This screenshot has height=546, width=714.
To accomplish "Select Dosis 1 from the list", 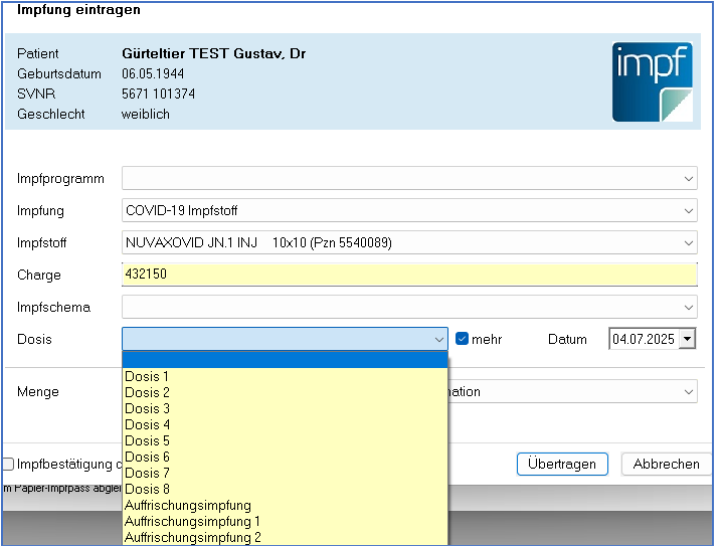I will (147, 377).
